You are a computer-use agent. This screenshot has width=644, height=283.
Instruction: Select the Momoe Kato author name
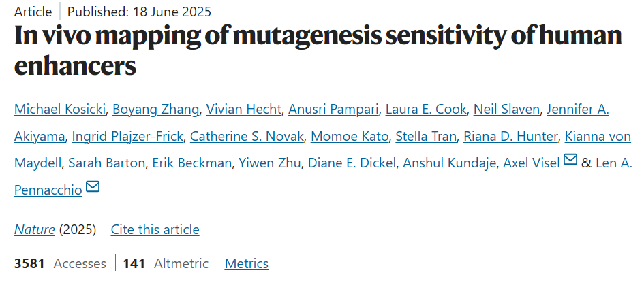tap(350, 136)
